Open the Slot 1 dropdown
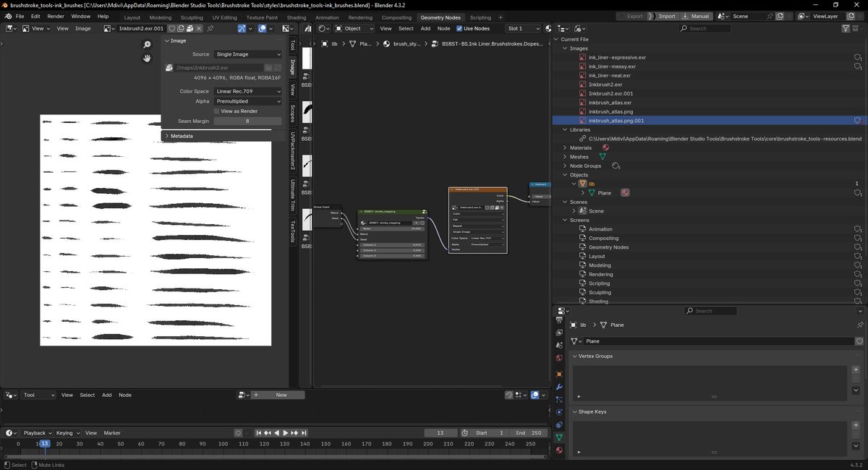This screenshot has width=868, height=470. [x=524, y=28]
